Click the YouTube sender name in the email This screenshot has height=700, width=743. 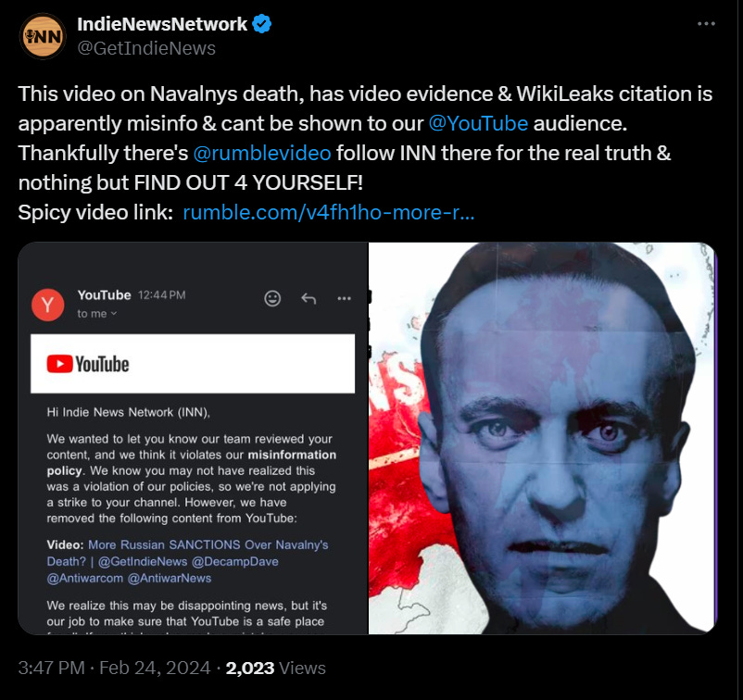tap(105, 295)
